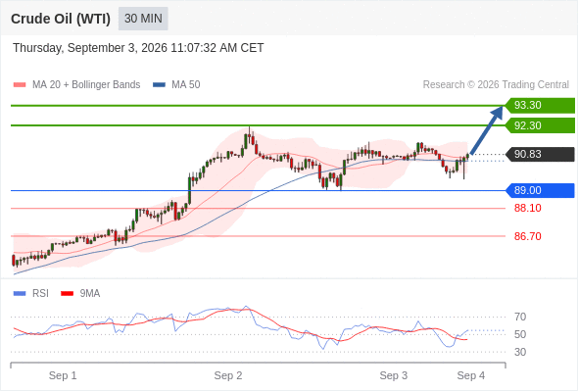Viewport: 578px width, 392px height.
Task: Click the 92.30 green resistance price tag
Action: [x=540, y=125]
